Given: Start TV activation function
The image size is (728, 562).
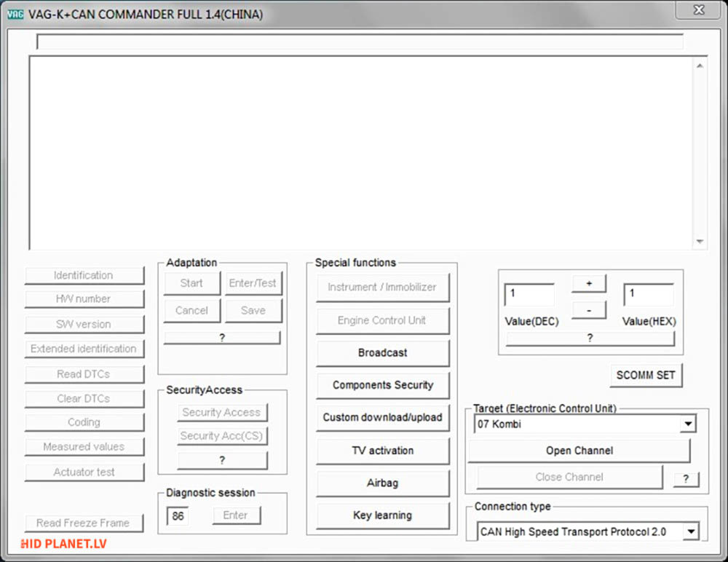Looking at the screenshot, I should click(x=382, y=451).
